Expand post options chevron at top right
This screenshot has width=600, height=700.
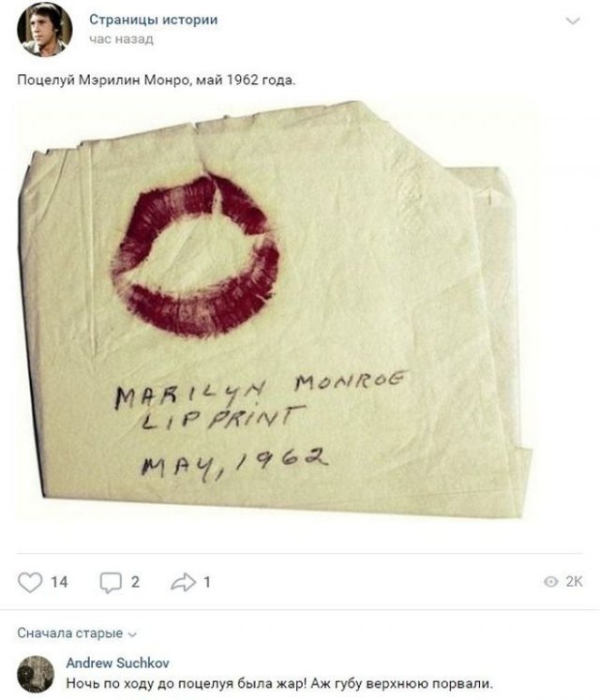click(573, 21)
